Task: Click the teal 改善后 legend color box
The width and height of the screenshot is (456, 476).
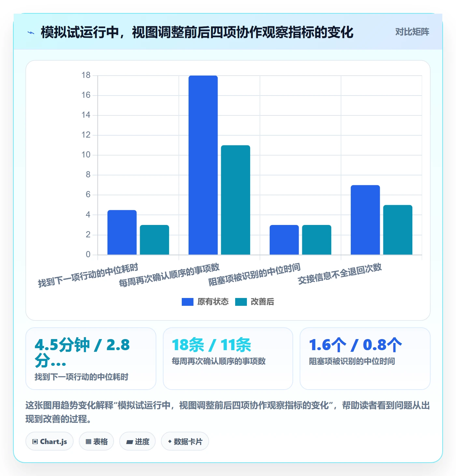Action: 241,302
